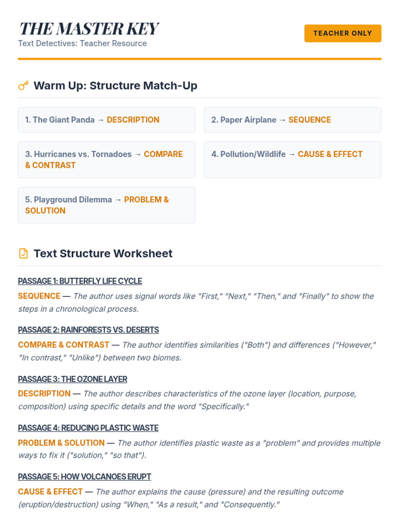Click the CAUSE & EFFECT label under Passage 5
The height and width of the screenshot is (532, 399).
pyautogui.click(x=50, y=492)
